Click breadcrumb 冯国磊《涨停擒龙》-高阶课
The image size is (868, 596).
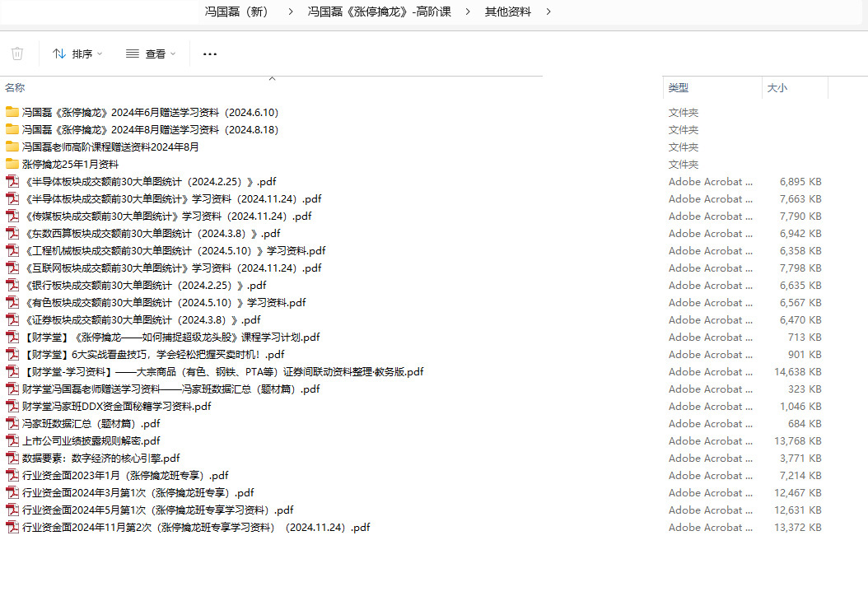point(379,12)
